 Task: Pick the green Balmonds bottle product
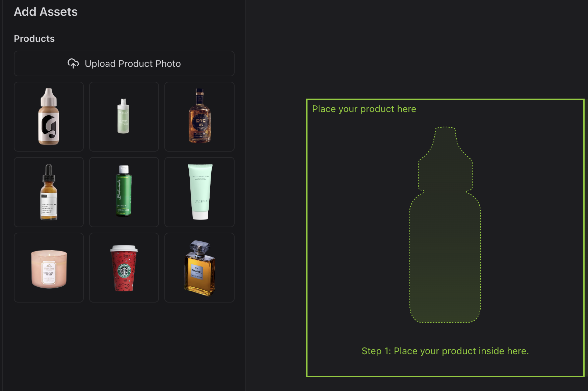pos(124,192)
